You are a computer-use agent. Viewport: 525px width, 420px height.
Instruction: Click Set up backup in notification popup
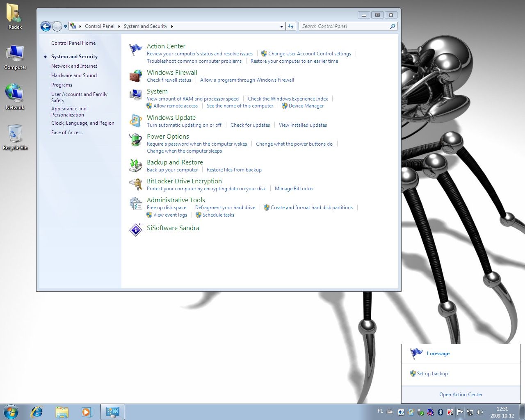(x=432, y=374)
